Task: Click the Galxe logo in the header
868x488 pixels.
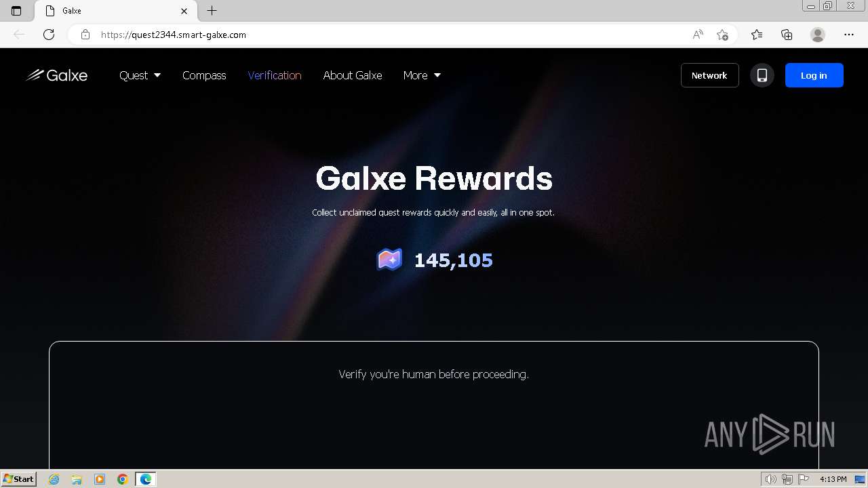Action: click(56, 75)
